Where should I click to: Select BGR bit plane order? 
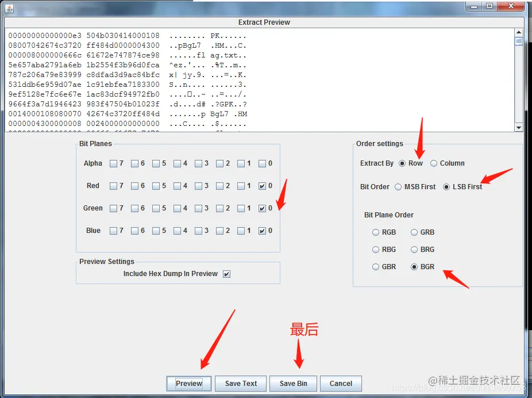point(414,267)
